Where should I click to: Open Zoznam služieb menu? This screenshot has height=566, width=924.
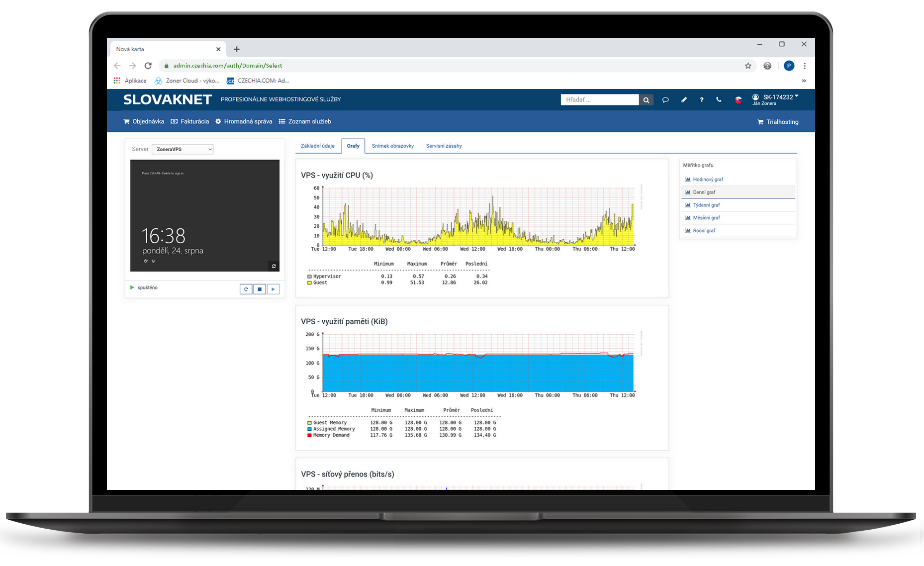[x=305, y=121]
